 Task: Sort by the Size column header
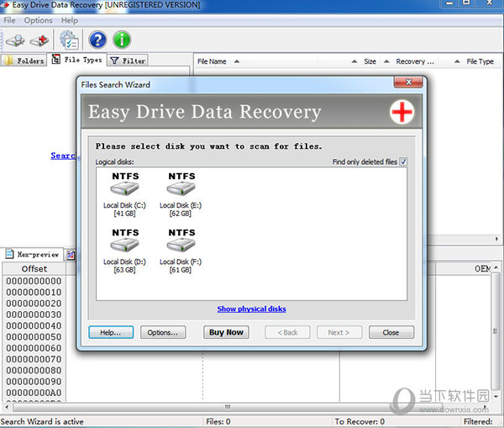[370, 61]
